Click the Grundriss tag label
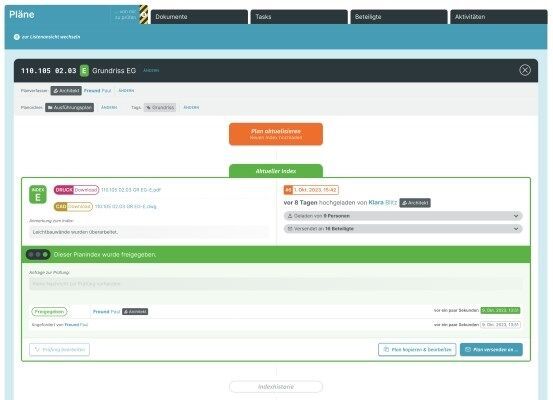553x400 pixels. (160, 107)
